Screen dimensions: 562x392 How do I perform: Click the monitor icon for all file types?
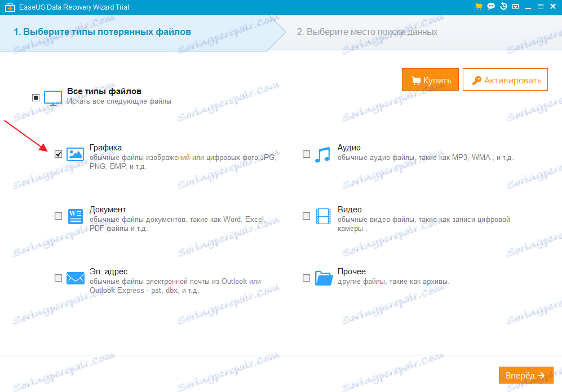[53, 97]
